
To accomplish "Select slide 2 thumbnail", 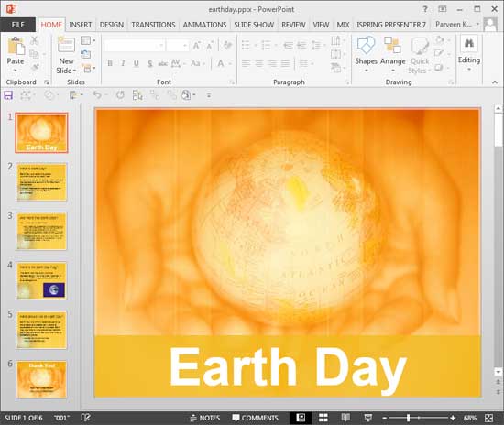I will click(41, 182).
